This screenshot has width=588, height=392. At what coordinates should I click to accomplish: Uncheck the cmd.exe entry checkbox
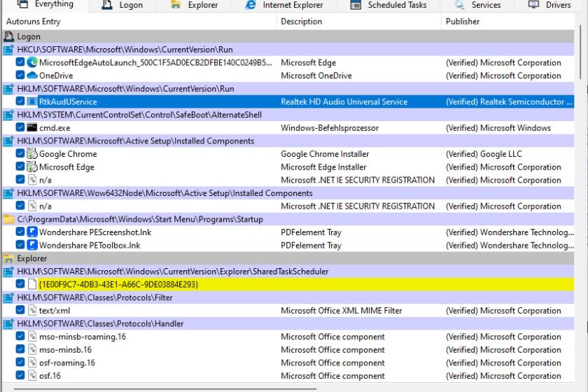20,127
